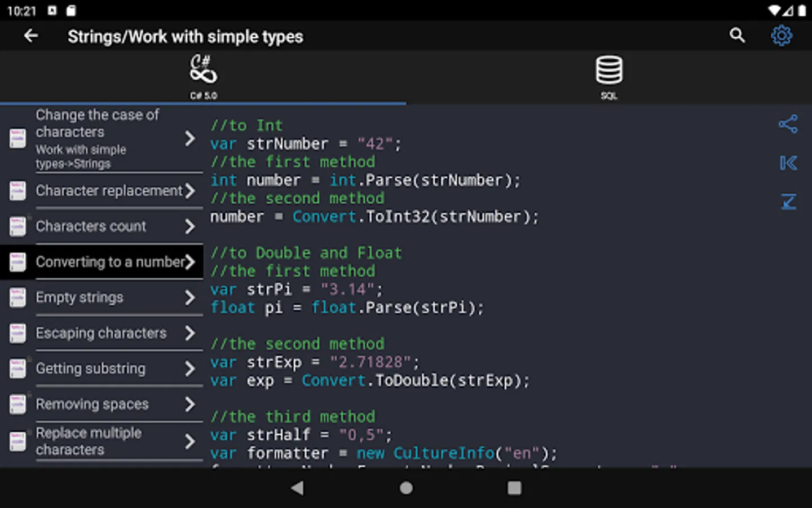812x508 pixels.
Task: Expand the chevron next to 'Change the case of characters'
Action: pos(190,139)
